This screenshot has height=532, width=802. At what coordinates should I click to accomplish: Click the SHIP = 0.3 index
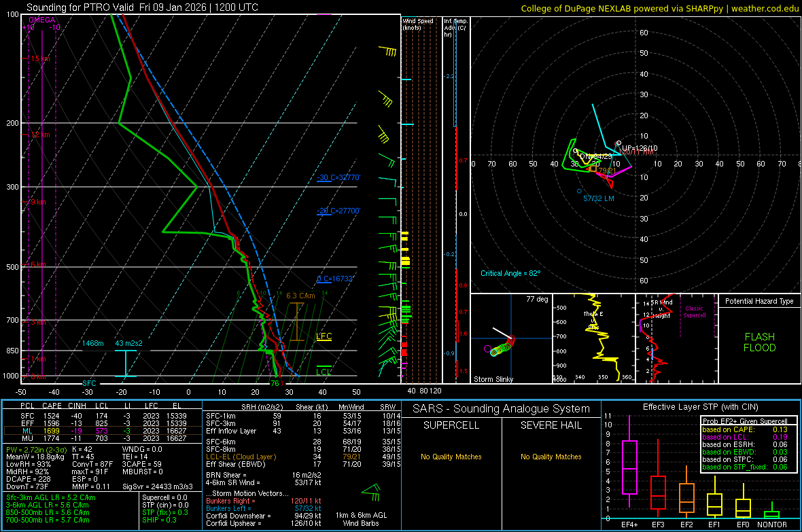point(159,520)
